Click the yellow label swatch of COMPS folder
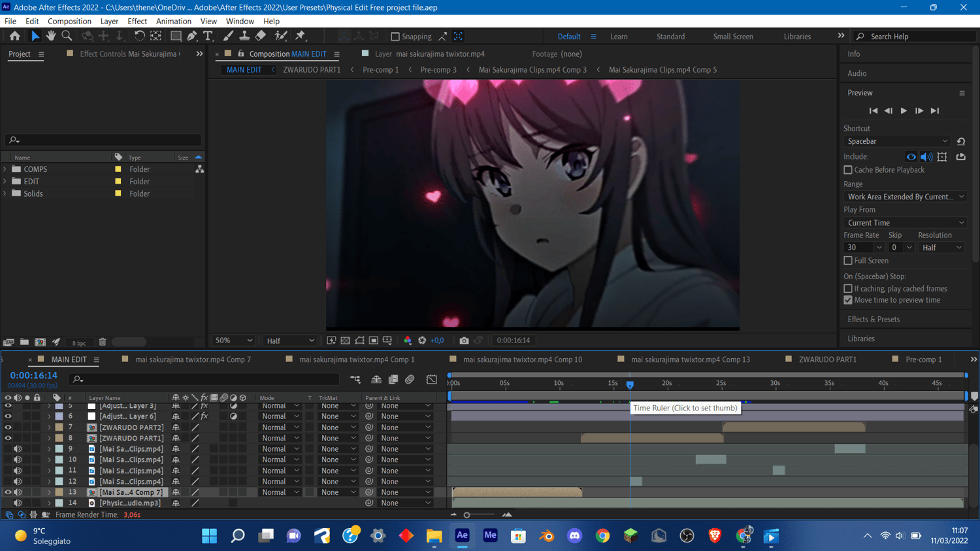This screenshot has width=980, height=551. point(118,169)
